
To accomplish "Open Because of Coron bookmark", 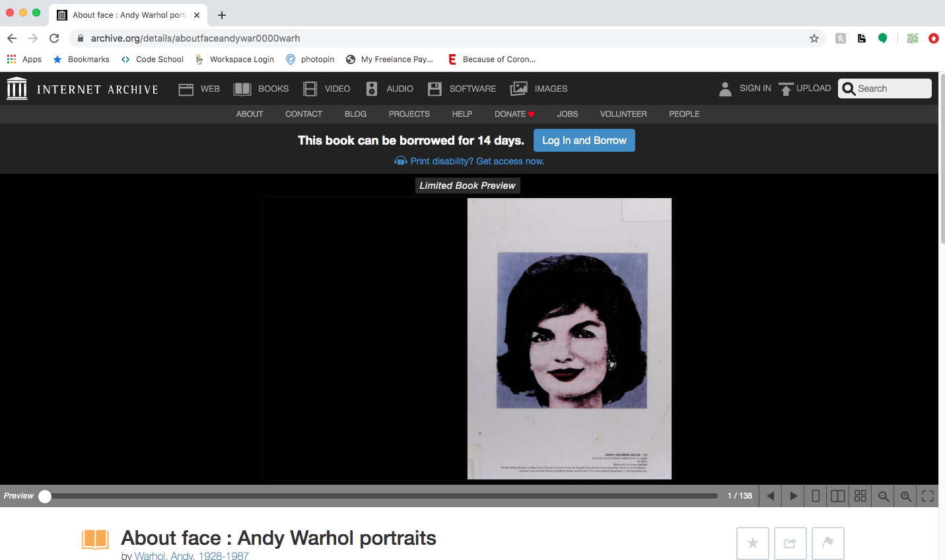I will coord(492,59).
